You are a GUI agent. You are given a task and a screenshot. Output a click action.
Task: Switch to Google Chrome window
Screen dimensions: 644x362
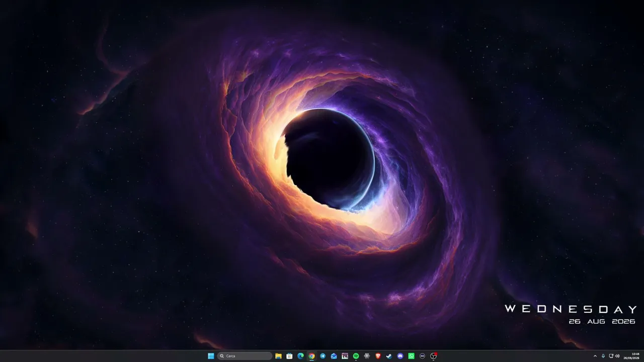[x=311, y=356]
